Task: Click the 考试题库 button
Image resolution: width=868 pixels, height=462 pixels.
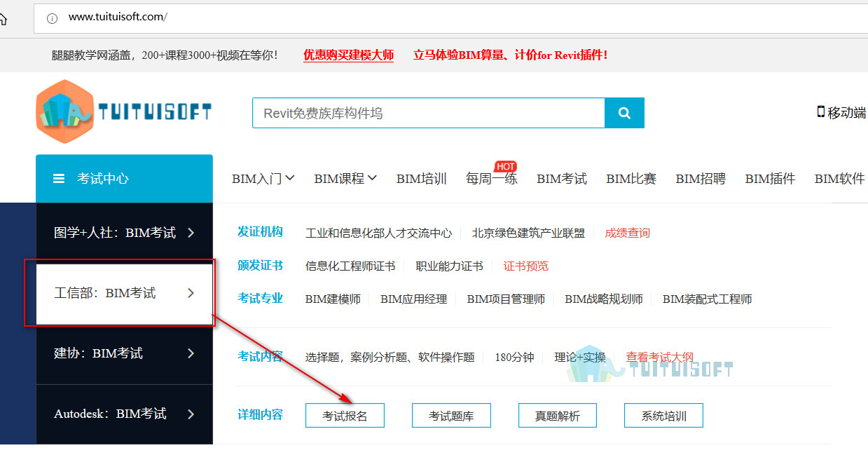Action: [451, 416]
